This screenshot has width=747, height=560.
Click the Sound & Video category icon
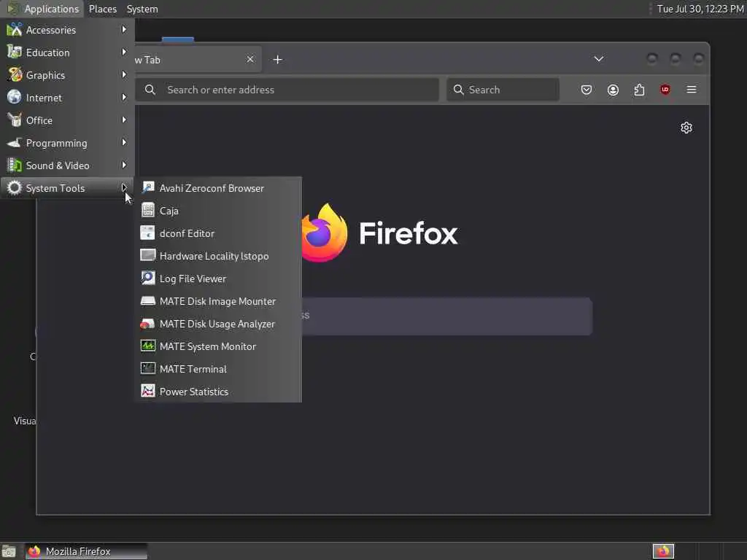(x=15, y=166)
